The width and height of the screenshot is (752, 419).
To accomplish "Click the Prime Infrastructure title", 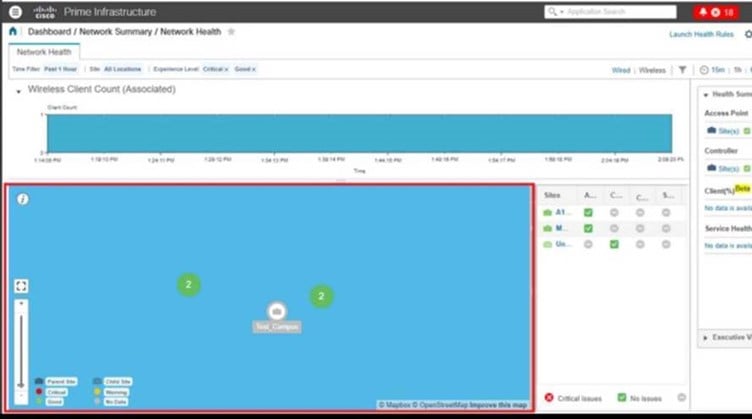I will pyautogui.click(x=110, y=12).
